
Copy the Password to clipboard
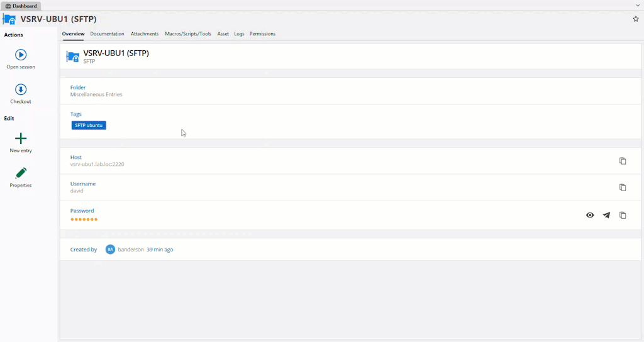point(623,215)
